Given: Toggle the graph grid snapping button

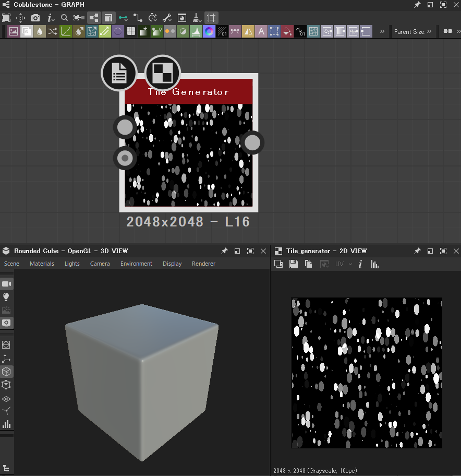Looking at the screenshot, I should point(211,18).
